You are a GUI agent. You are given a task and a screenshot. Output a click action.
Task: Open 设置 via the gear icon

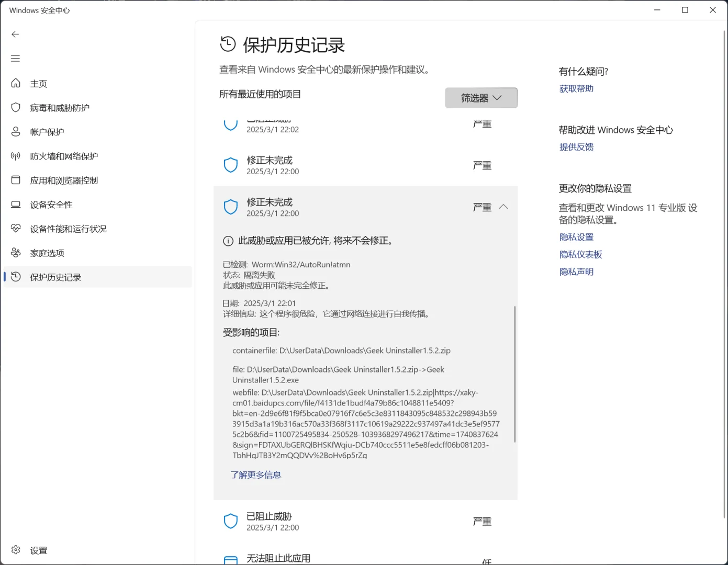coord(16,550)
